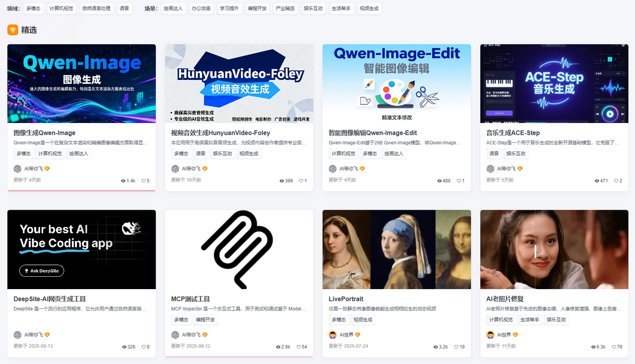This screenshot has height=364, width=635.
Task: Select the 办公效率 scene filter
Action: point(201,8)
